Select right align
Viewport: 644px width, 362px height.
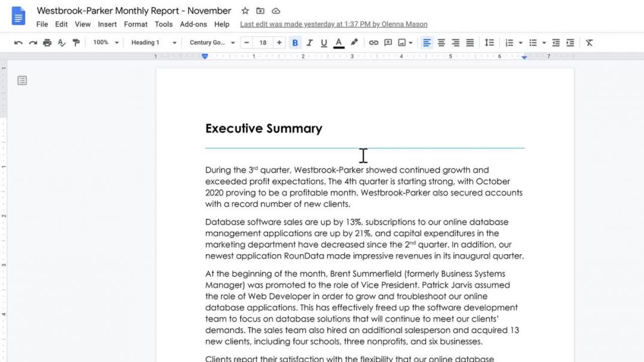click(x=455, y=43)
